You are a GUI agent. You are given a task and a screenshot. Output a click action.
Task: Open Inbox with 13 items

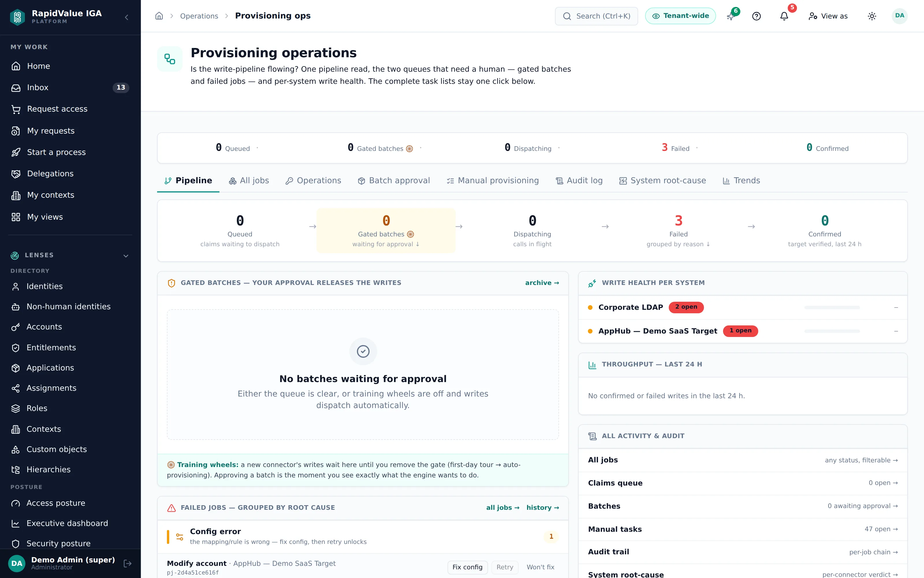tap(70, 88)
